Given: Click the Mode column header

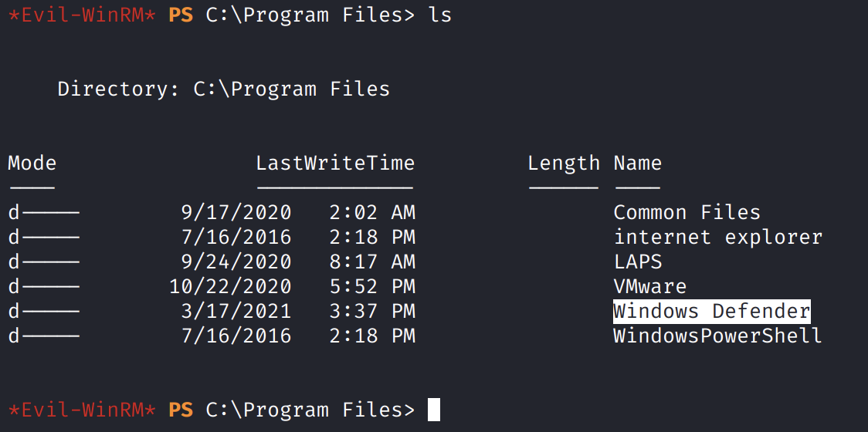Looking at the screenshot, I should coord(32,163).
